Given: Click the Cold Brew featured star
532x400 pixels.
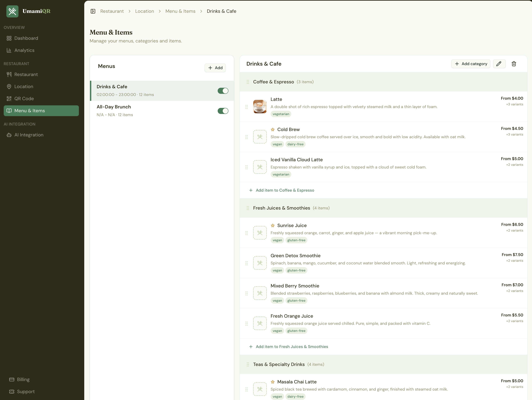Looking at the screenshot, I should point(273,130).
